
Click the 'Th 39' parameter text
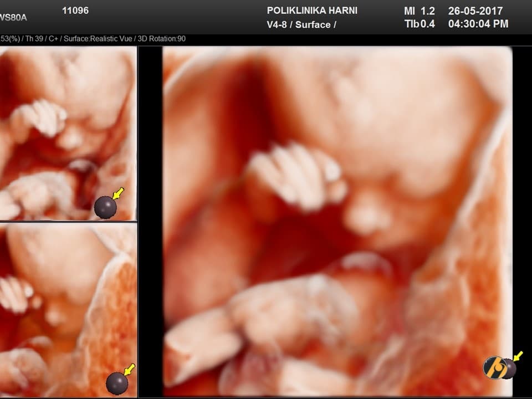(34, 39)
